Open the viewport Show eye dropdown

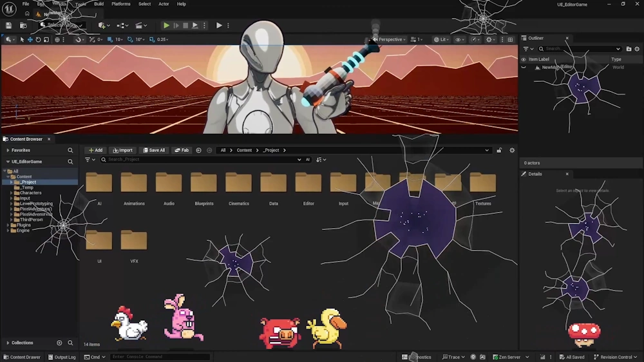459,39
